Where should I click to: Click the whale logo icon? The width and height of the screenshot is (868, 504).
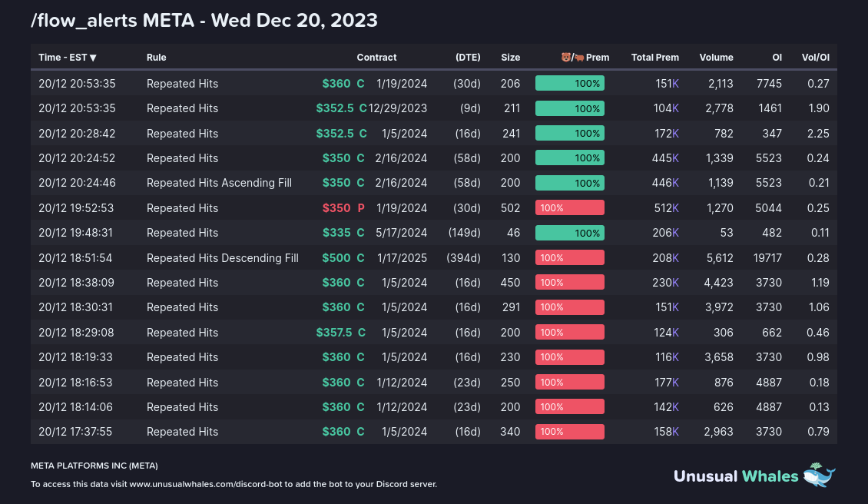click(x=820, y=475)
